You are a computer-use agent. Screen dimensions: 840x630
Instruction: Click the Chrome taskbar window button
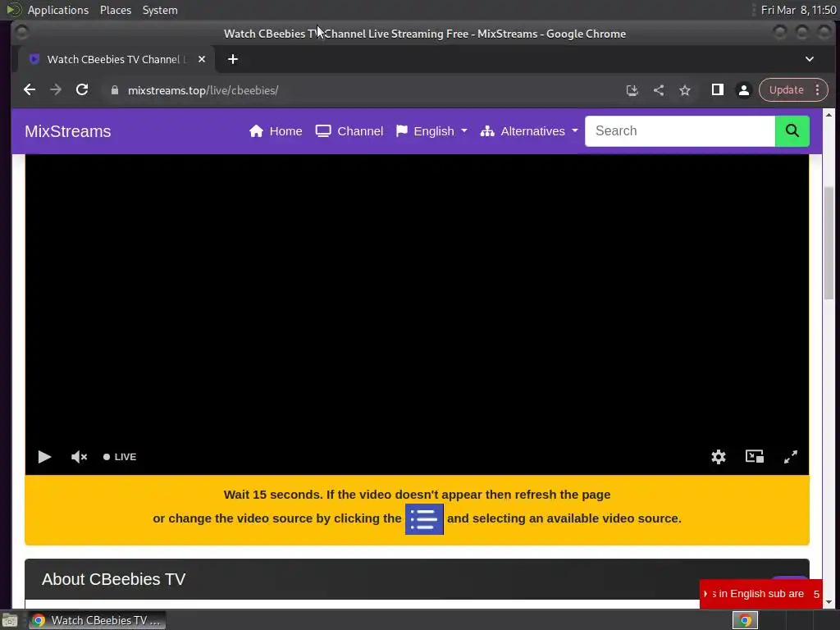tap(98, 620)
